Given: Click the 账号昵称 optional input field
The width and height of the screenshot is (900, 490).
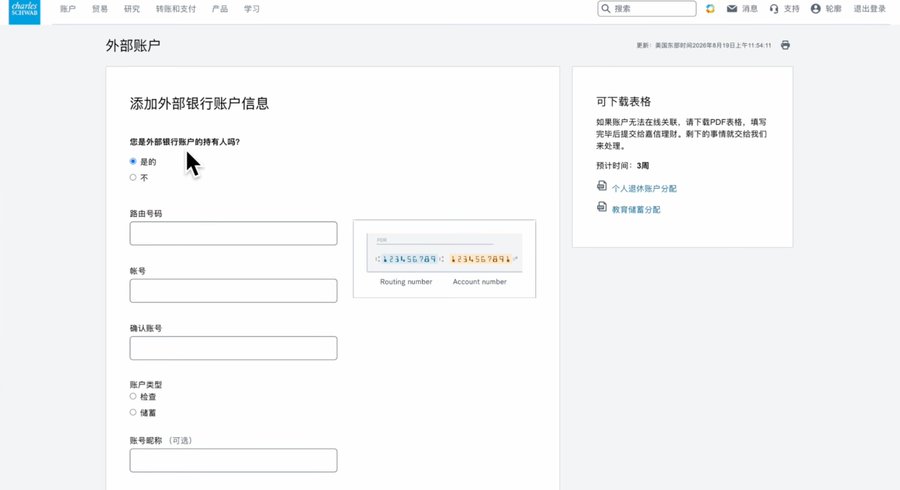Looking at the screenshot, I should [233, 460].
